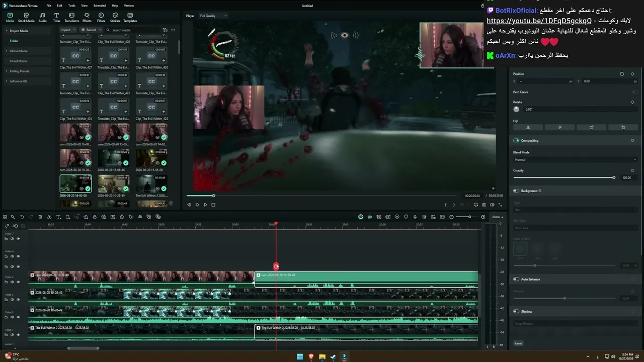Screen dimensions: 644x362
Task: Toggle visibility of the Video 7 track
Action: [18, 238]
